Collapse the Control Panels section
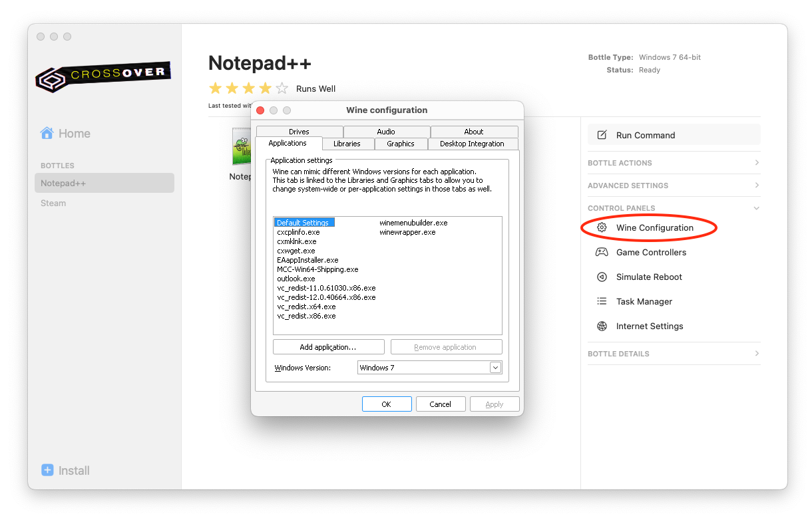Image resolution: width=812 pixels, height=516 pixels. pos(757,208)
